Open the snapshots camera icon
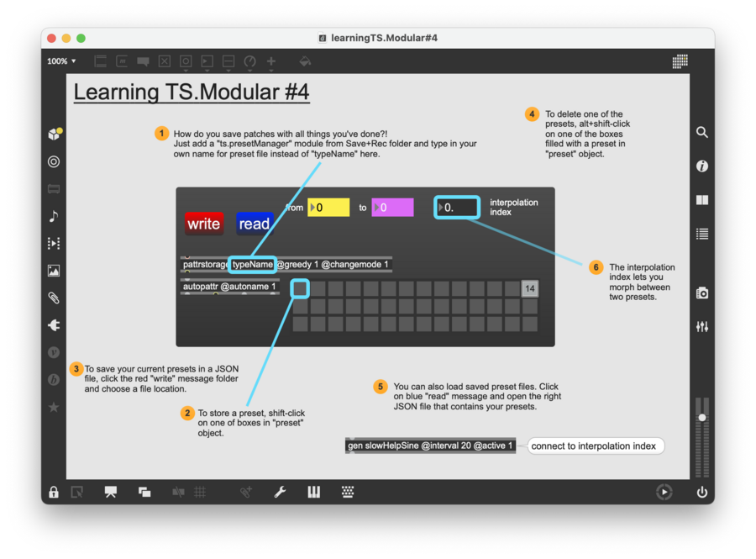The width and height of the screenshot is (756, 559). point(702,293)
